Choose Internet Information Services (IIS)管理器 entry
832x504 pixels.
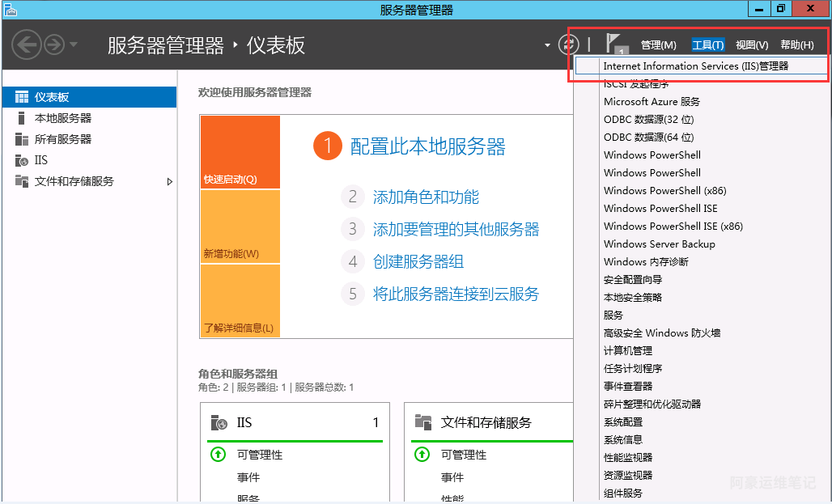pos(695,66)
